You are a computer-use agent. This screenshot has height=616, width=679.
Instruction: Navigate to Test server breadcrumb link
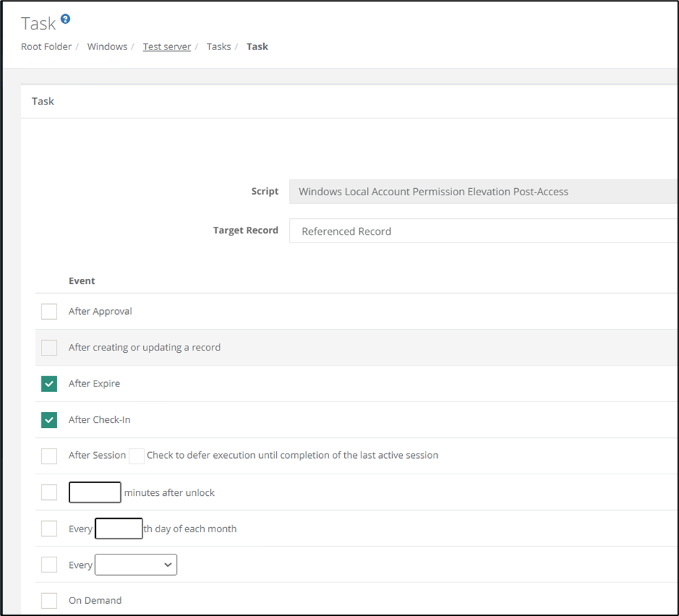pos(167,47)
